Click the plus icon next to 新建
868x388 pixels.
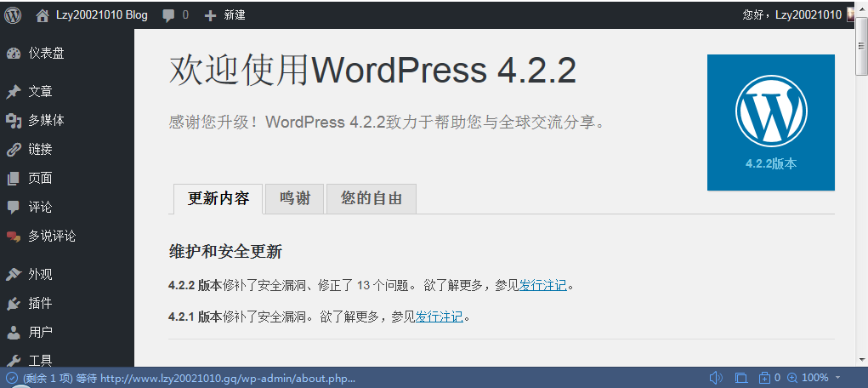pos(210,15)
